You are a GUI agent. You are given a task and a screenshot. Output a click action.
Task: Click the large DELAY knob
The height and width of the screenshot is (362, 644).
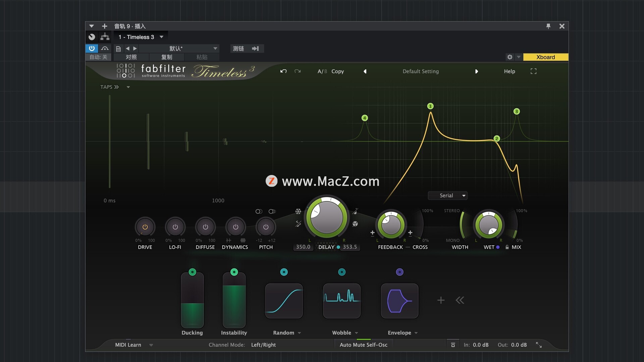[327, 218]
